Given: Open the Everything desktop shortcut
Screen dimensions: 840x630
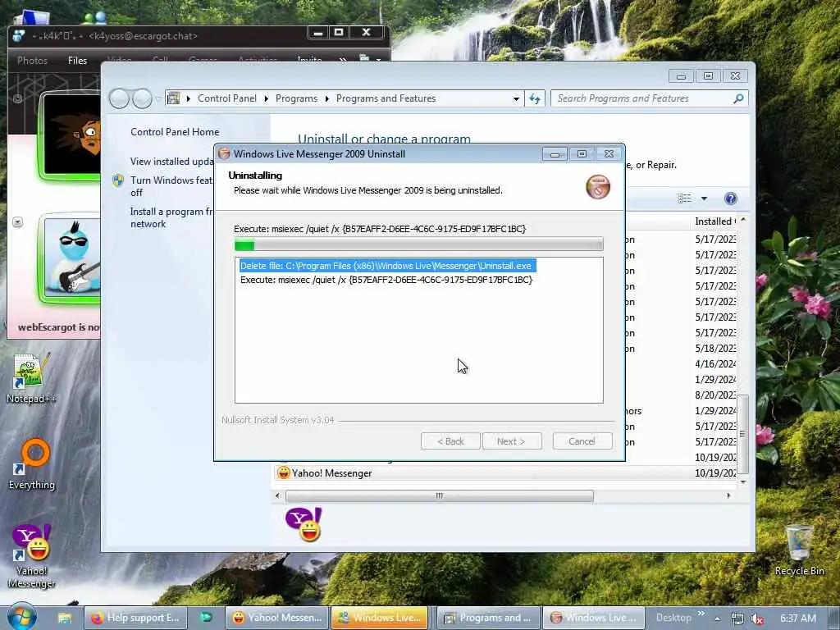Looking at the screenshot, I should pyautogui.click(x=32, y=464).
